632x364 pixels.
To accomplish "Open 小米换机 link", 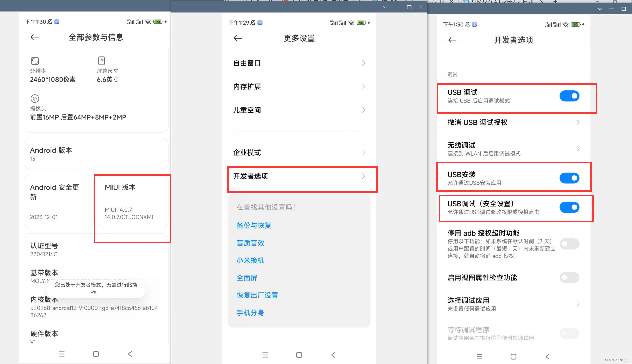I will tap(250, 260).
